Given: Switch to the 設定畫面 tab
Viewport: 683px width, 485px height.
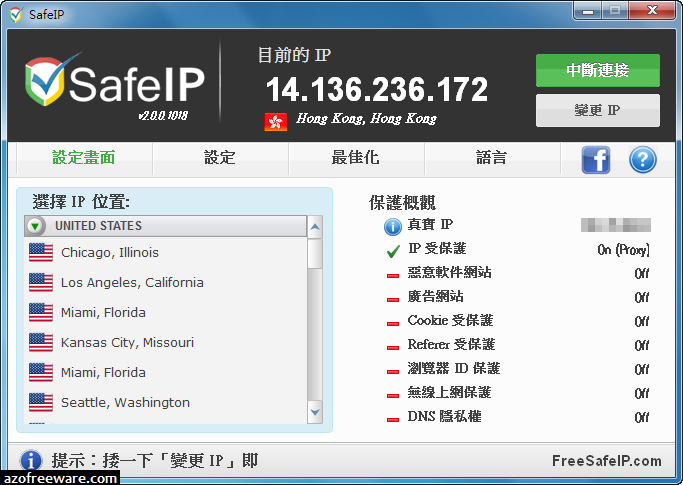Looking at the screenshot, I should (x=84, y=158).
